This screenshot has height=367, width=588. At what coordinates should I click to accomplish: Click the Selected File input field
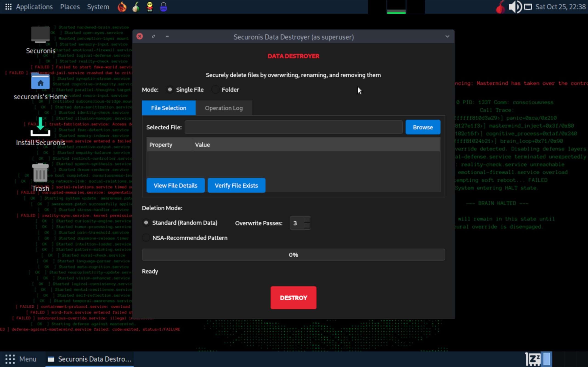coord(293,127)
